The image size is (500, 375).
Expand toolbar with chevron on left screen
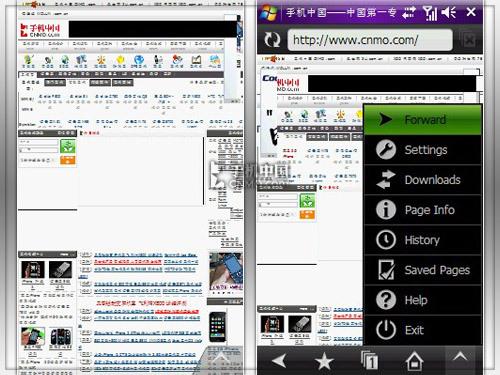(220, 358)
